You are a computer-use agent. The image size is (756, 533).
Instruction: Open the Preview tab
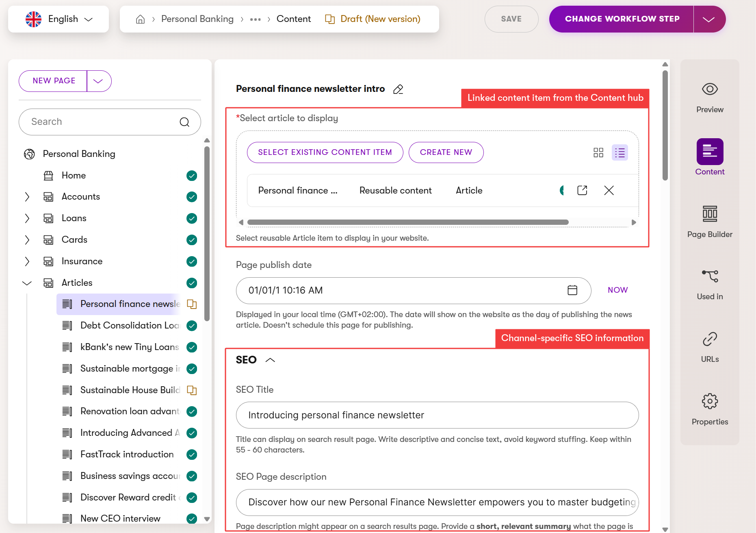point(710,98)
